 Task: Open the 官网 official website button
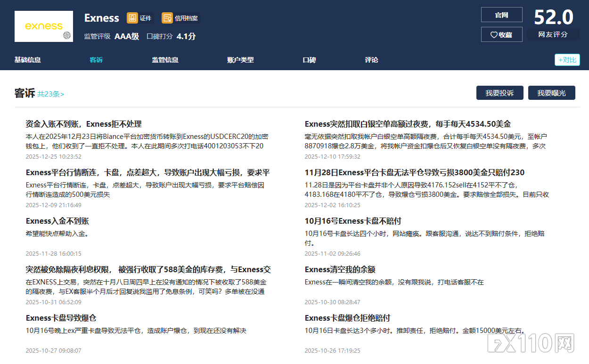[501, 15]
